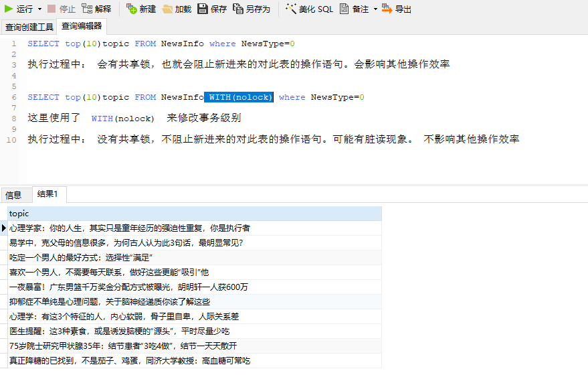Open the Run dropdown arrow
This screenshot has height=377, width=588.
click(39, 9)
